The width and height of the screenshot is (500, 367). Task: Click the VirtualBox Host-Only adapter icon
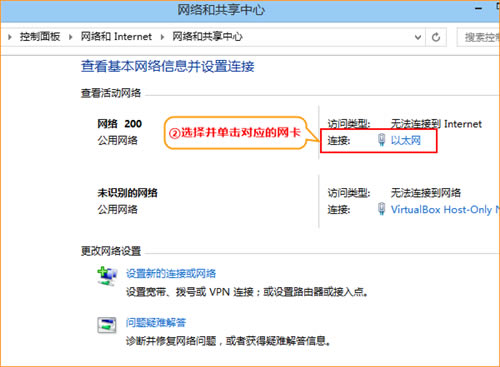tap(382, 209)
